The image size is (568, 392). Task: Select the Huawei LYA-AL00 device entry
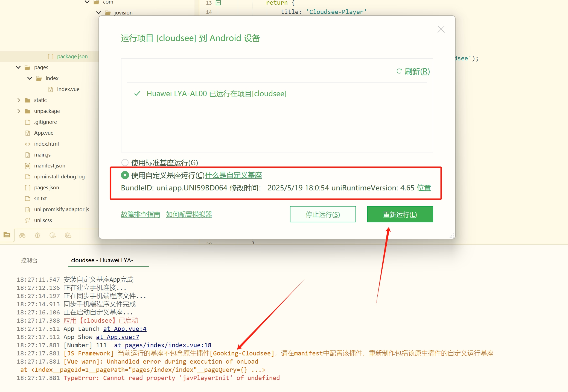(x=216, y=94)
